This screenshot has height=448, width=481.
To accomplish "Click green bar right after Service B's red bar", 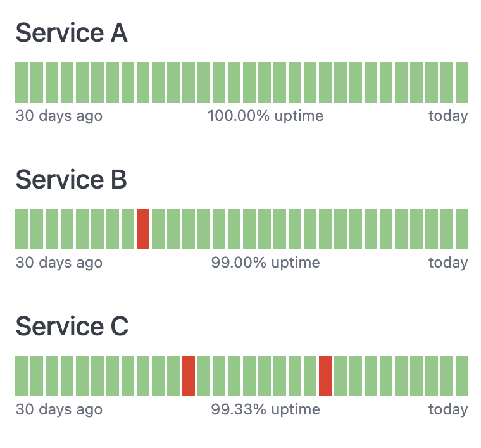I will pyautogui.click(x=158, y=229).
